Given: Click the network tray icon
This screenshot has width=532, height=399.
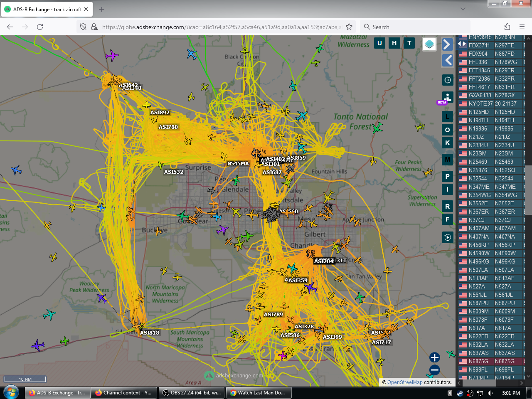Looking at the screenshot, I should (x=480, y=393).
